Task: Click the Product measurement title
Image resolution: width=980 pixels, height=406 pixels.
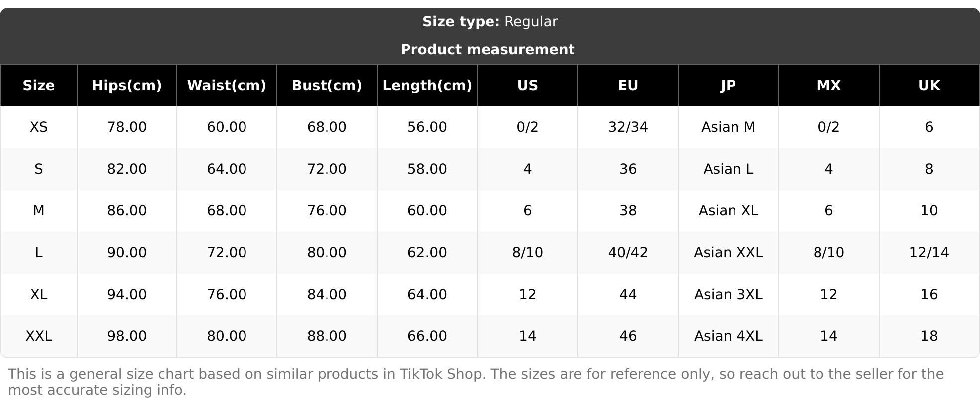Action: point(488,50)
